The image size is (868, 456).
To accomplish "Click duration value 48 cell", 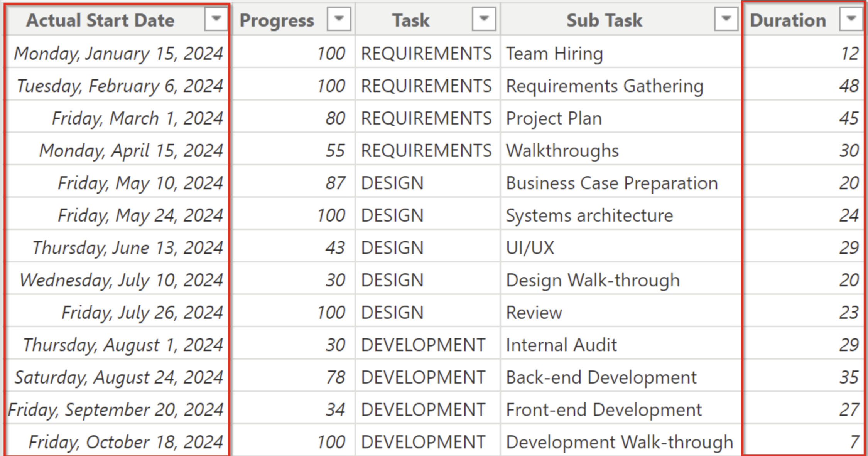I will click(x=848, y=86).
